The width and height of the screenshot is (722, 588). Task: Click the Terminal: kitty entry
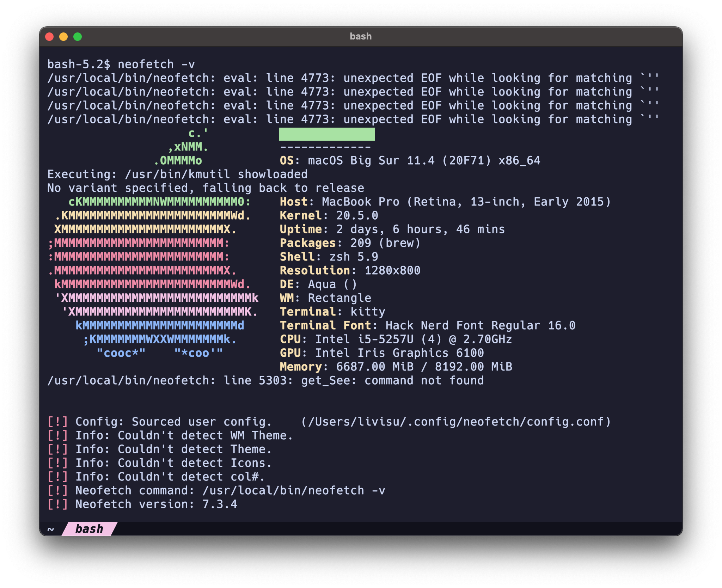pos(331,311)
